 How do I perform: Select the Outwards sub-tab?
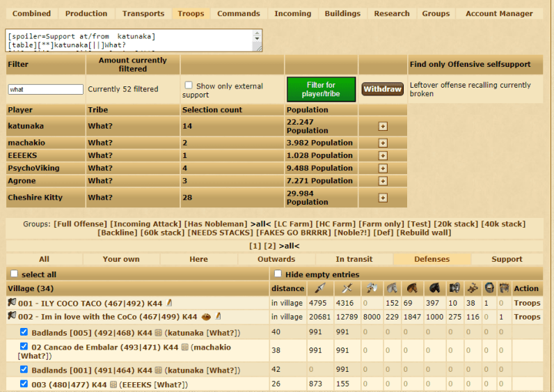coord(276,259)
